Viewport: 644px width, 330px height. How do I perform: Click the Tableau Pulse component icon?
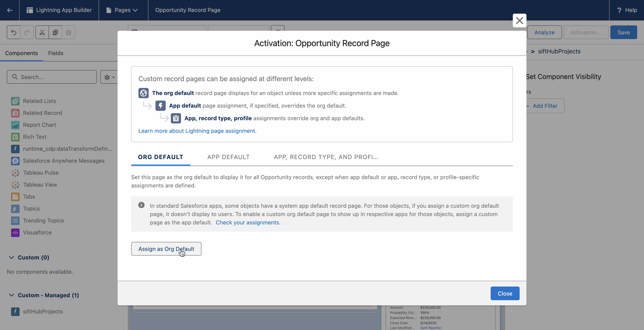[x=15, y=173]
